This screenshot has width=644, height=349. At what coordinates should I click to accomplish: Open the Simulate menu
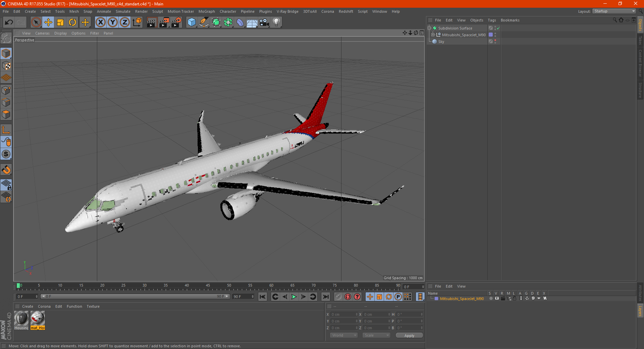(123, 11)
